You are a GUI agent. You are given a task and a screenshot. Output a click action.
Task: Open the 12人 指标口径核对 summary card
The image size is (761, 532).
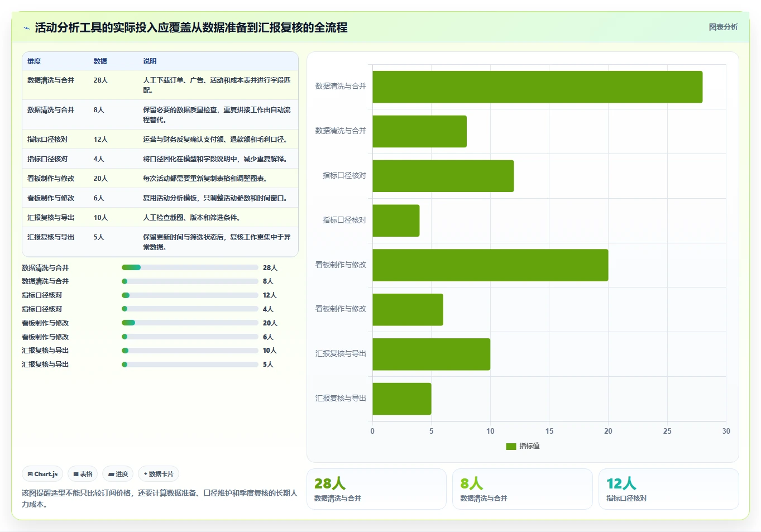[669, 489]
